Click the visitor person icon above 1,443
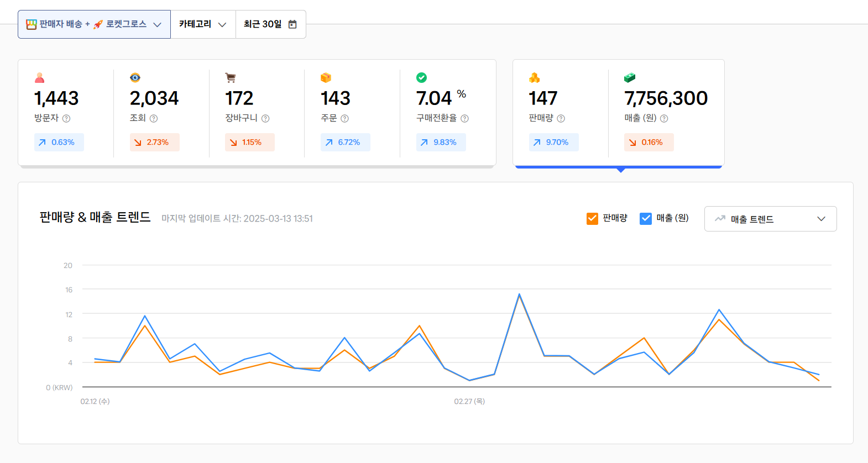868x463 pixels. (39, 77)
